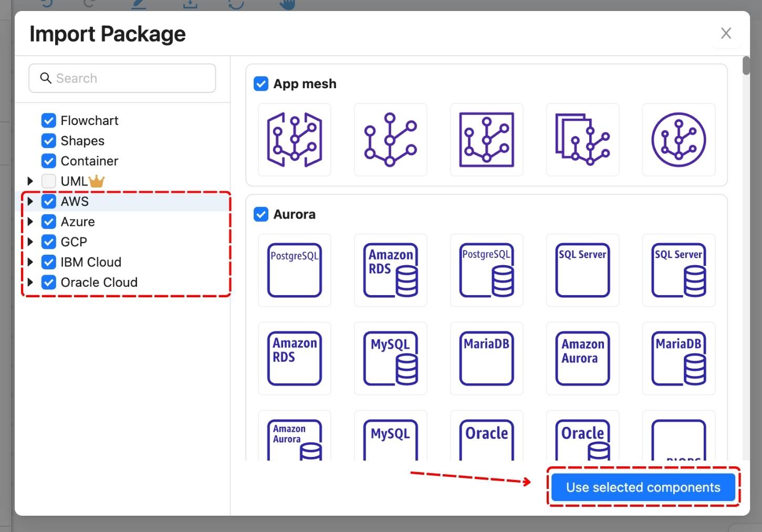The height and width of the screenshot is (532, 762).
Task: Enable the UML package checkbox
Action: pyautogui.click(x=49, y=181)
